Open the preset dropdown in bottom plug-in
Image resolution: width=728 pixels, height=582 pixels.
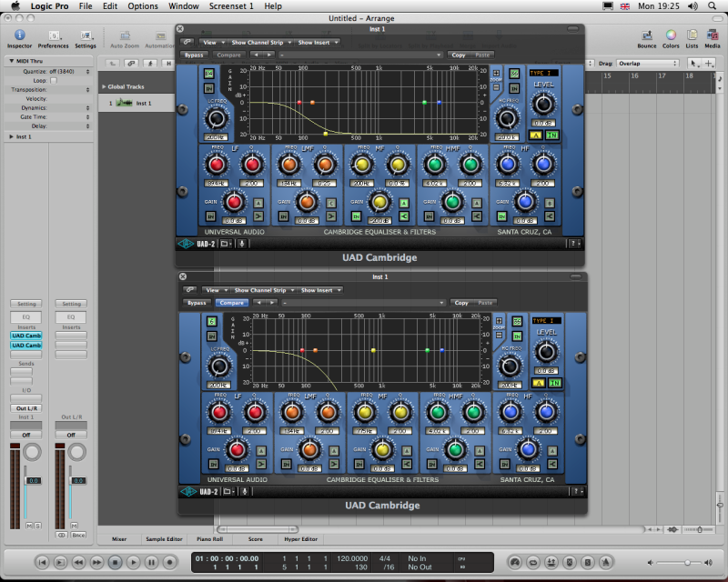(363, 303)
